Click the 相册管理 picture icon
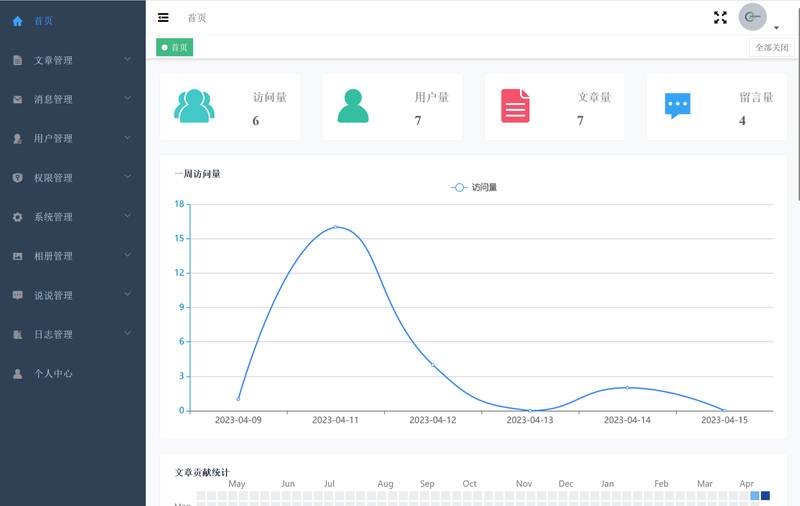 click(x=17, y=256)
